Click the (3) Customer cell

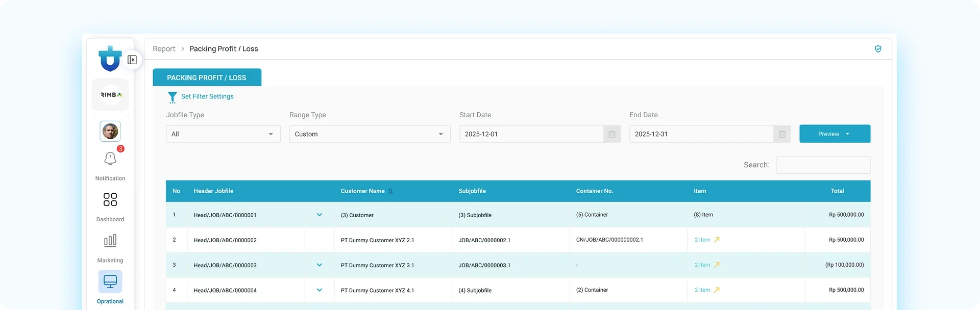[x=357, y=215]
